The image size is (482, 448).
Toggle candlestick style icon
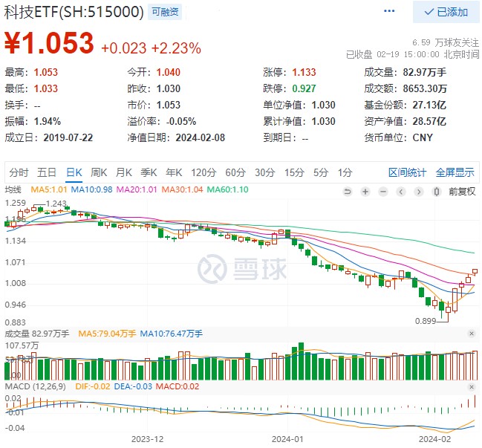[x=436, y=192]
